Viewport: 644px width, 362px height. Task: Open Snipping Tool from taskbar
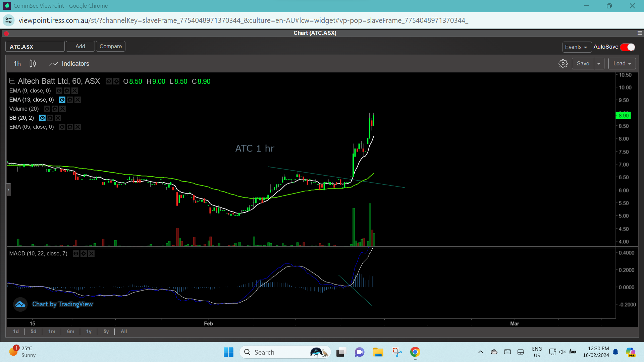pos(397,352)
